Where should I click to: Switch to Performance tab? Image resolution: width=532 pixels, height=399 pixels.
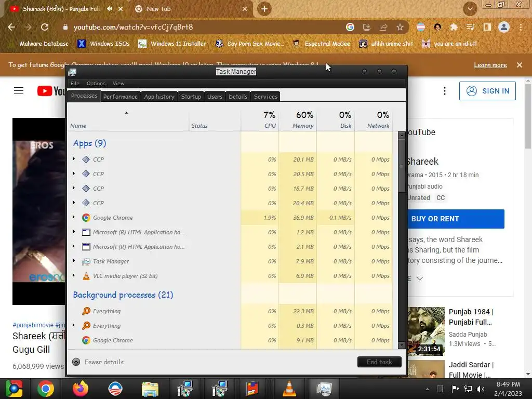(x=121, y=97)
